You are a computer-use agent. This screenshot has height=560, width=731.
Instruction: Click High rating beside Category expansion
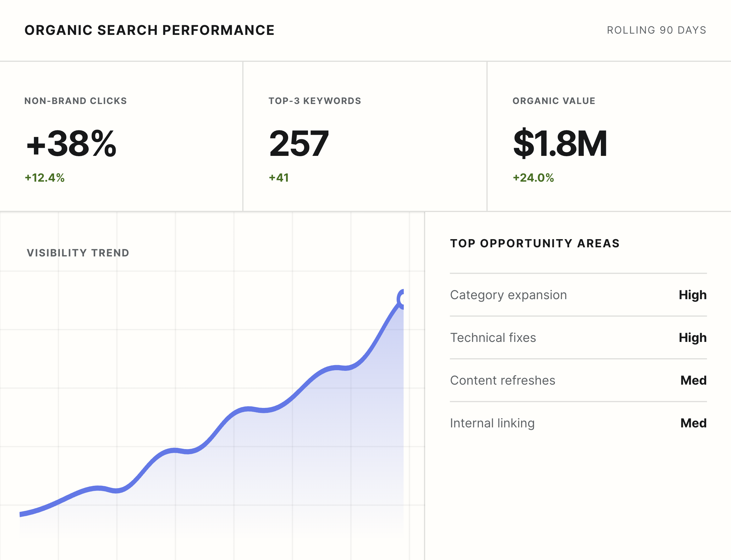(x=693, y=295)
